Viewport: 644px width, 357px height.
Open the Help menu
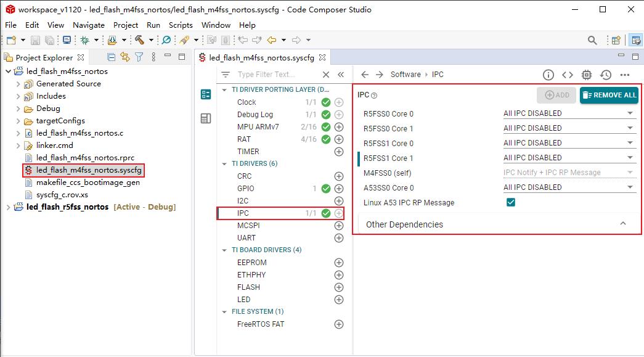coord(247,25)
